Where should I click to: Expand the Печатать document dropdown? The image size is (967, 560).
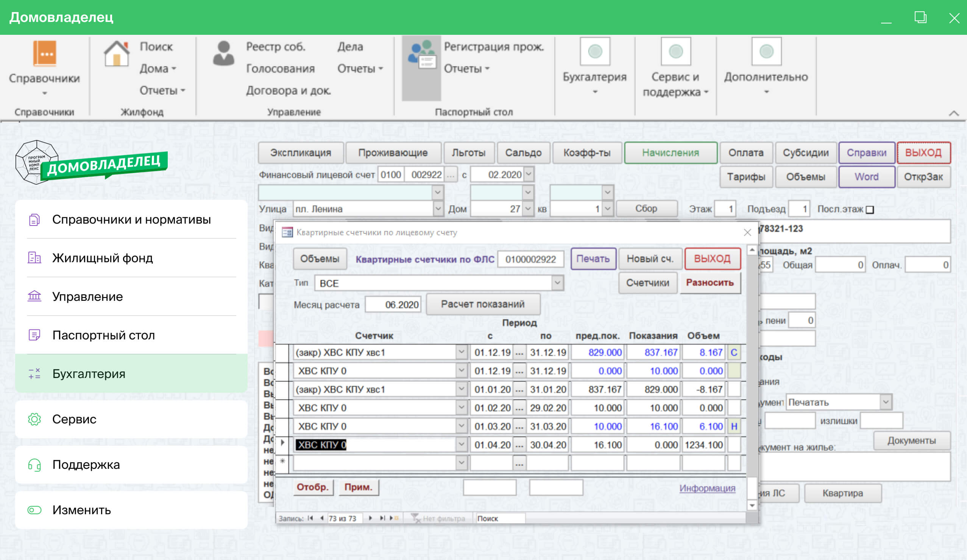click(x=885, y=402)
